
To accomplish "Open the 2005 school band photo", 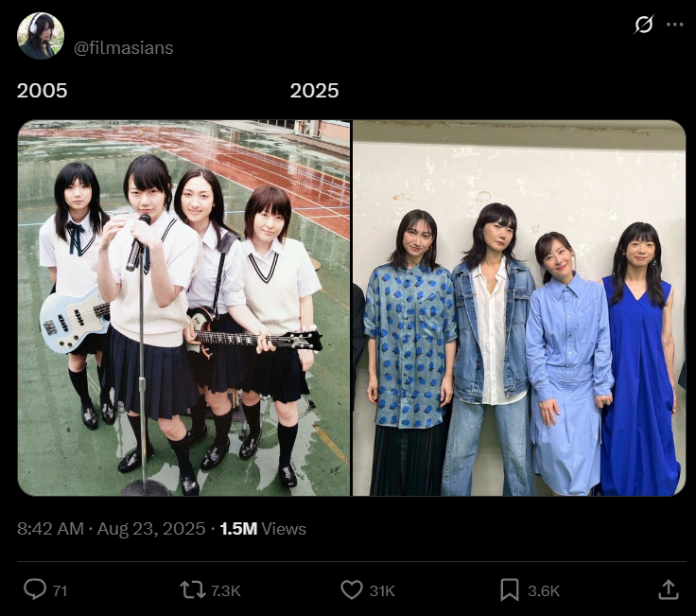I will point(183,308).
